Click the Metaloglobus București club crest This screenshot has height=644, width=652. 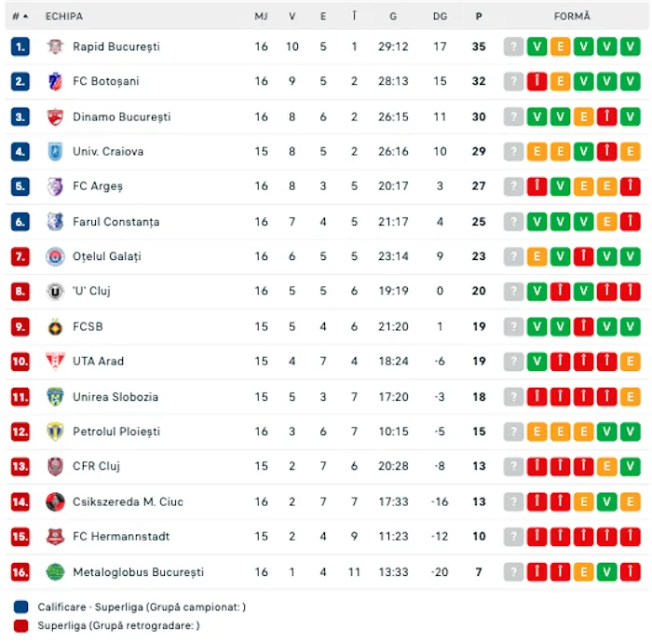coord(55,571)
